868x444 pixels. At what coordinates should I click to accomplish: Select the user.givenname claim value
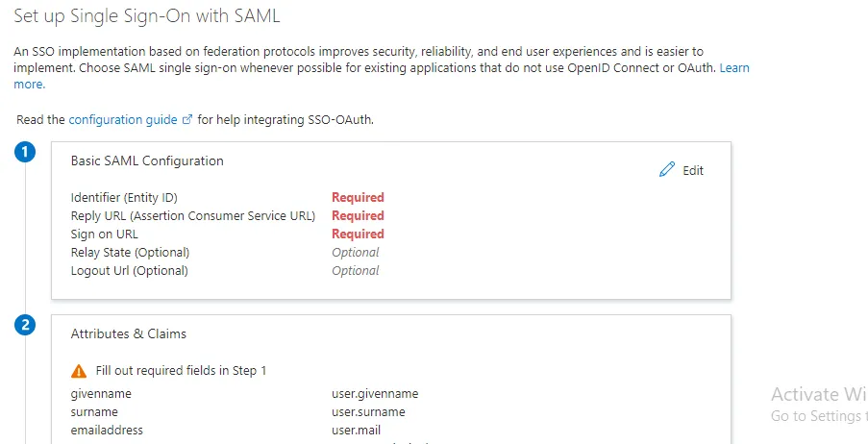tap(375, 394)
